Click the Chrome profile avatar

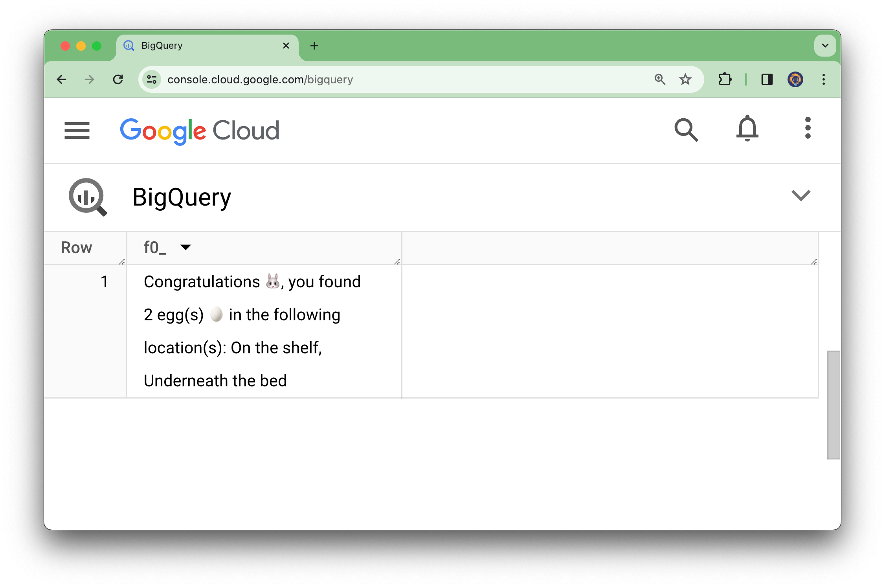(x=795, y=79)
